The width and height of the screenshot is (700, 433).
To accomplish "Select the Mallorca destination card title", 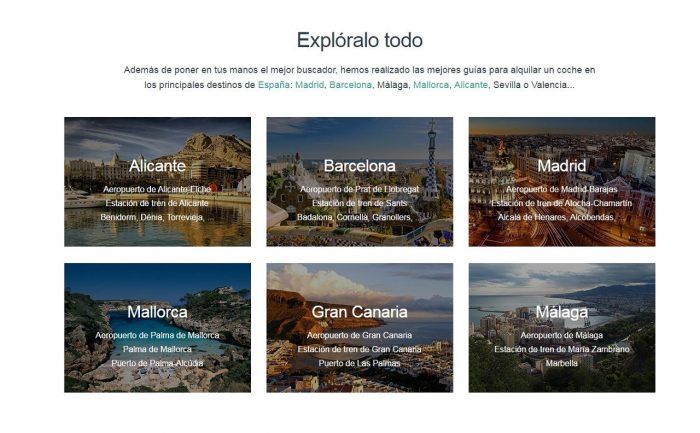I will 157,312.
